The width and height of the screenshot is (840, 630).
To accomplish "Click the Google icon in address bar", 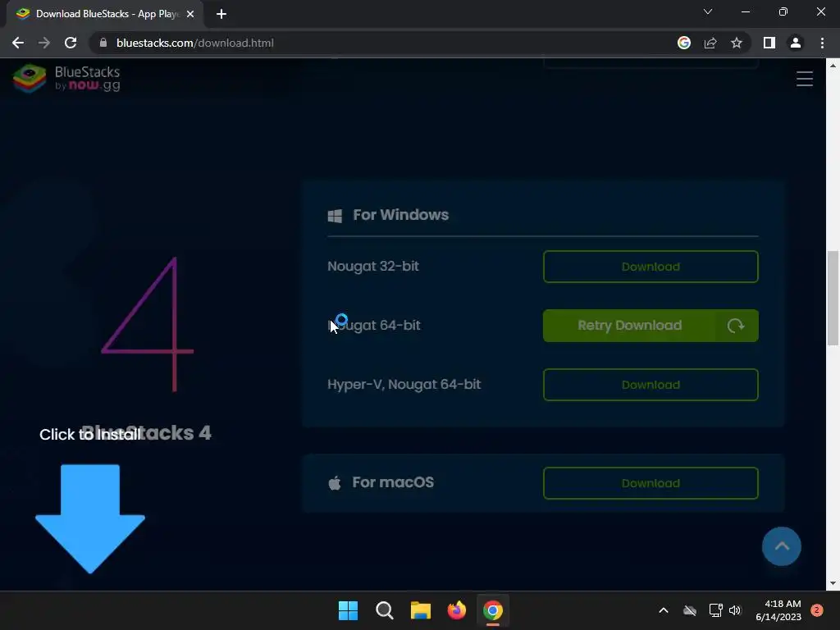I will tap(683, 43).
